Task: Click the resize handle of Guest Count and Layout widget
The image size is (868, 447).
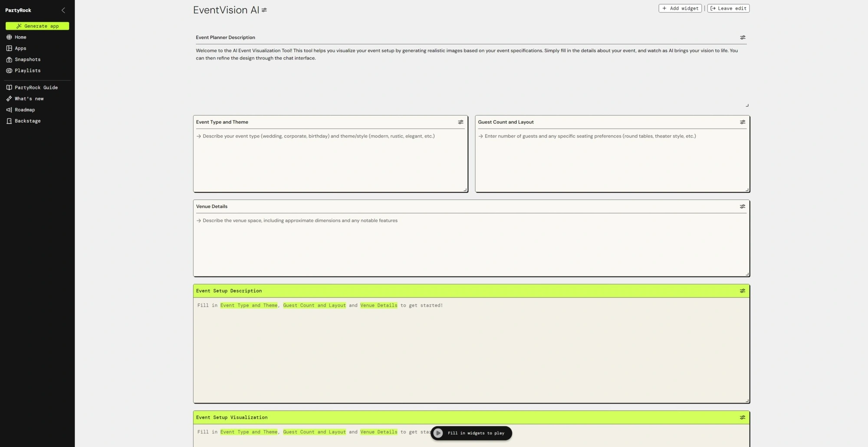Action: tap(747, 190)
